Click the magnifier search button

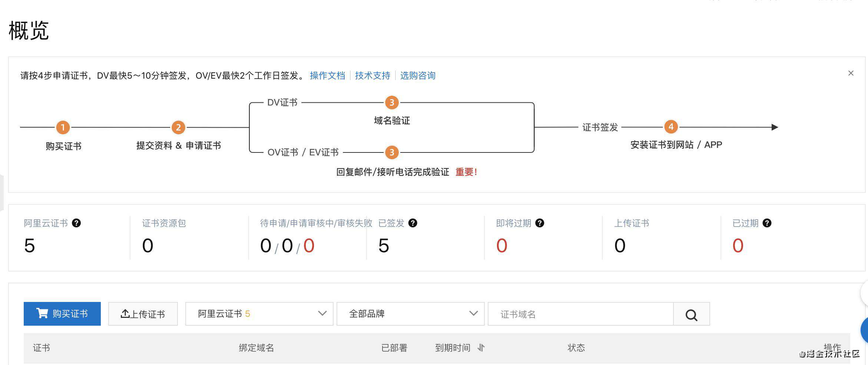[x=692, y=314]
